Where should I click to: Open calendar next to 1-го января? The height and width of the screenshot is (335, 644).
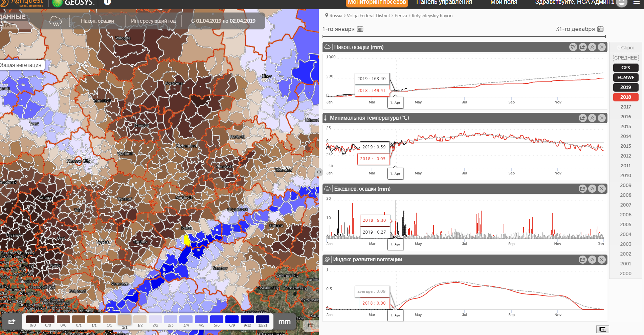pos(360,29)
